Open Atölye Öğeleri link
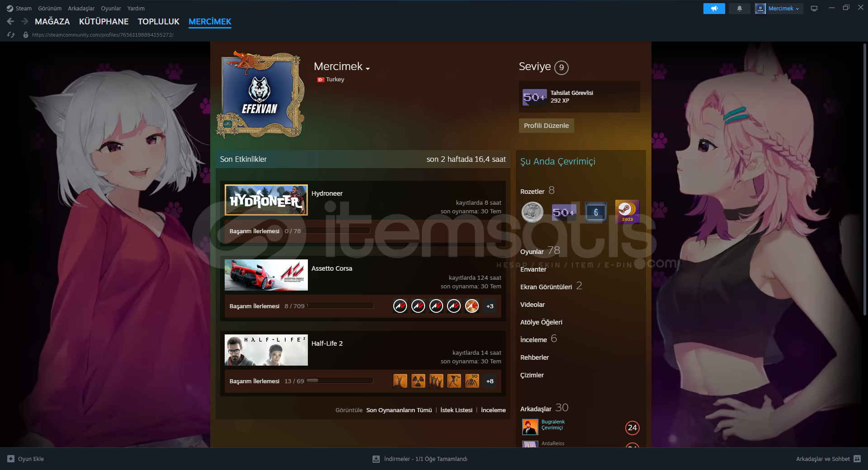Screen dimensions: 868x470 541,322
